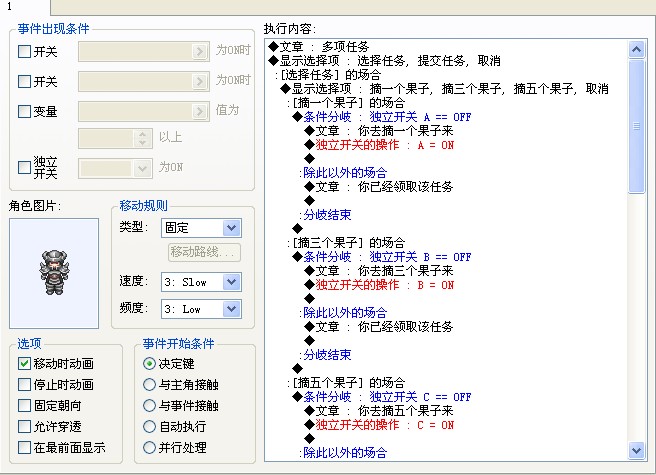Enable the first 开关 condition checkbox
Screen dimensions: 656x475
tap(25, 52)
